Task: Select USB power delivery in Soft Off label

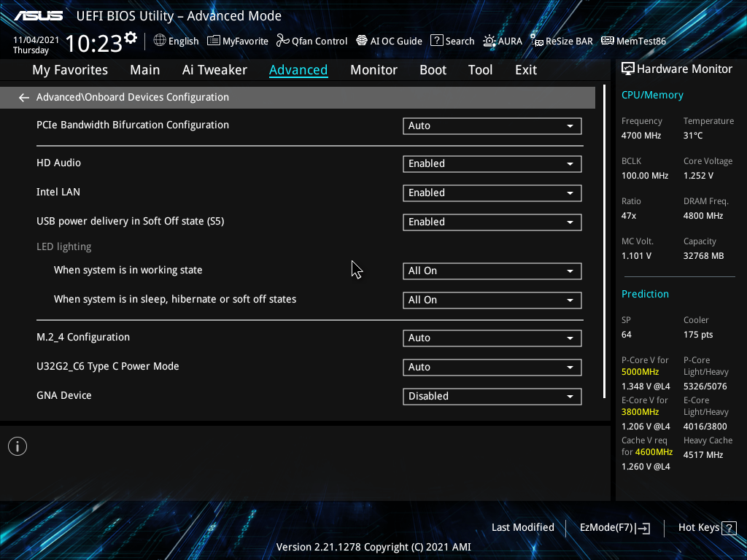Action: pyautogui.click(x=130, y=221)
